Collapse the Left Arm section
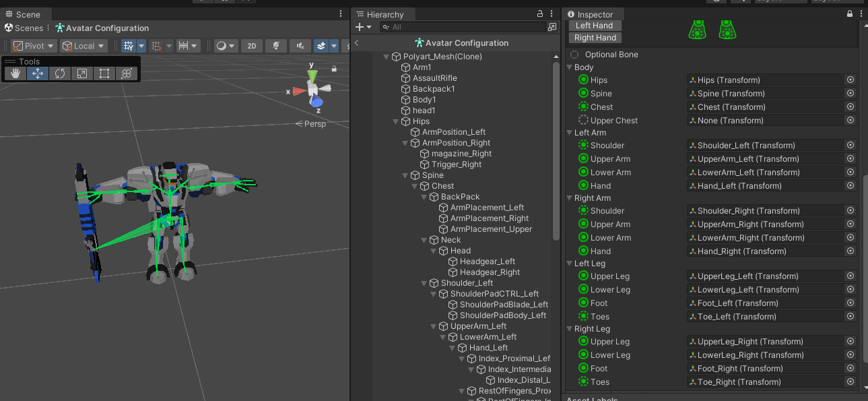The height and width of the screenshot is (401, 868). point(570,133)
